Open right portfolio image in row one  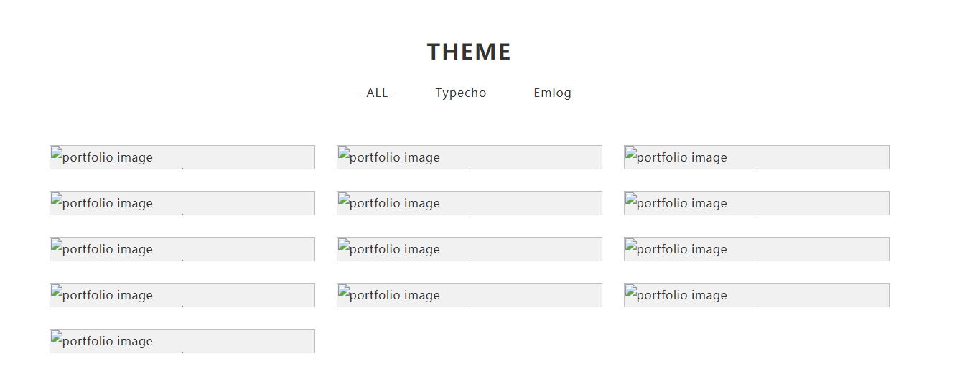click(x=757, y=157)
